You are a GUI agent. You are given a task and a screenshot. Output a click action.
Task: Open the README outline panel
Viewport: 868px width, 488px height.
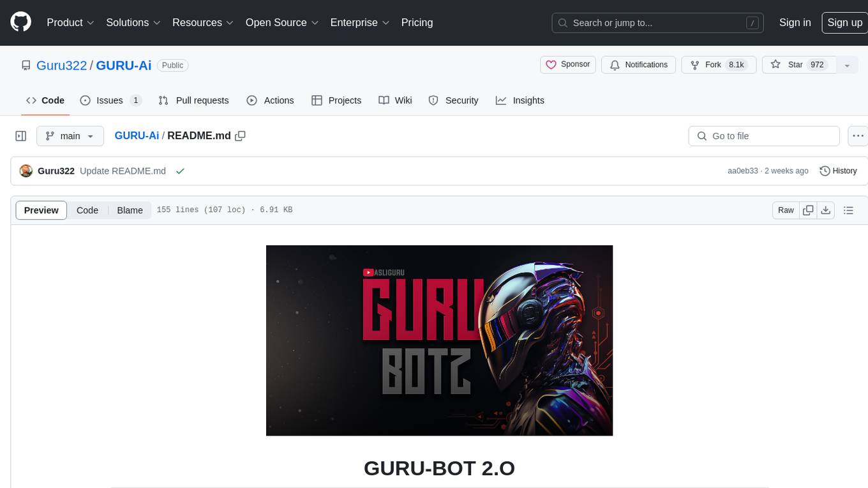click(x=848, y=210)
